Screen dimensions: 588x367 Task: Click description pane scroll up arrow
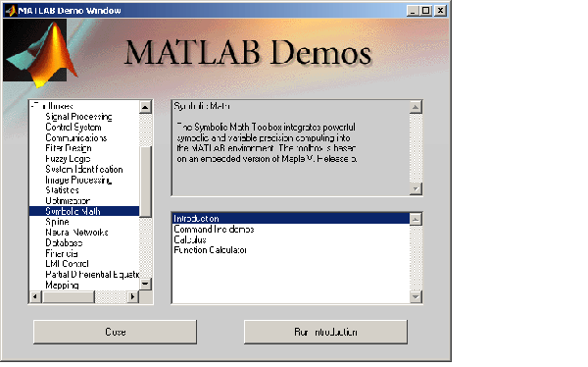click(x=416, y=107)
